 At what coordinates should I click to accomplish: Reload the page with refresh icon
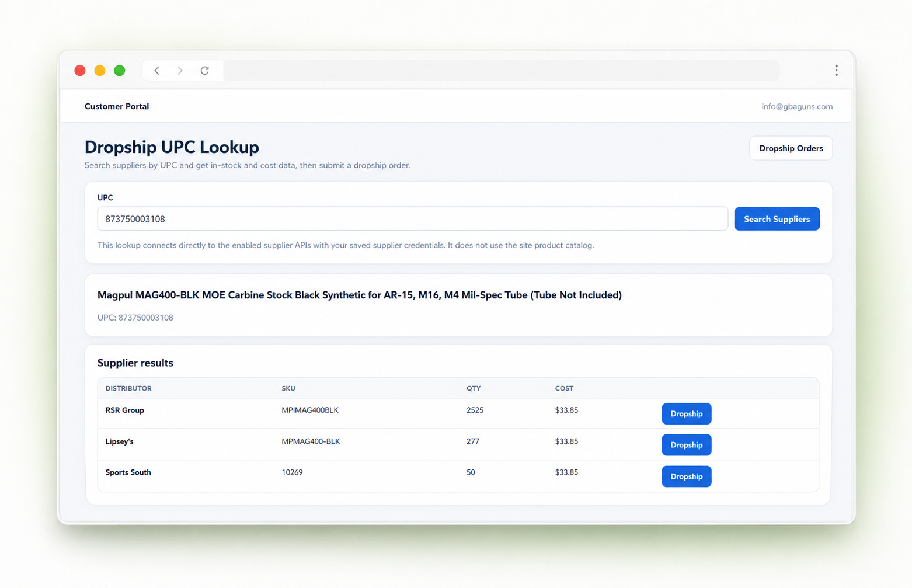(204, 71)
